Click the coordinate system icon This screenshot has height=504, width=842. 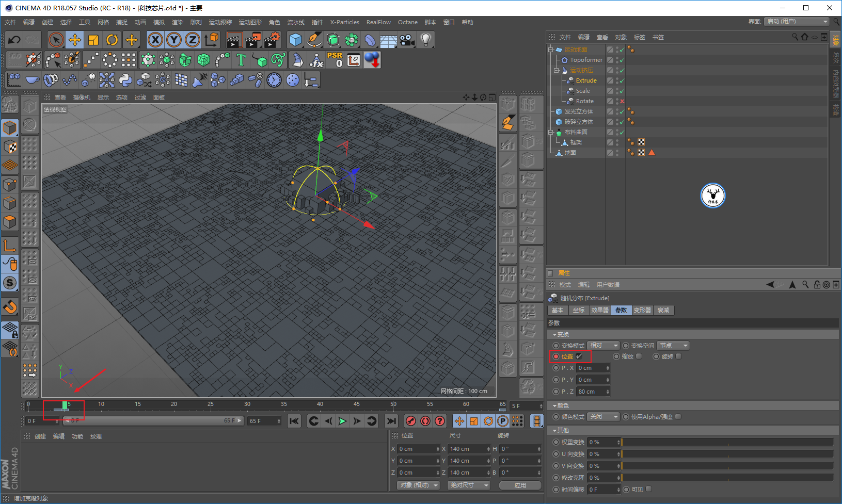[211, 40]
